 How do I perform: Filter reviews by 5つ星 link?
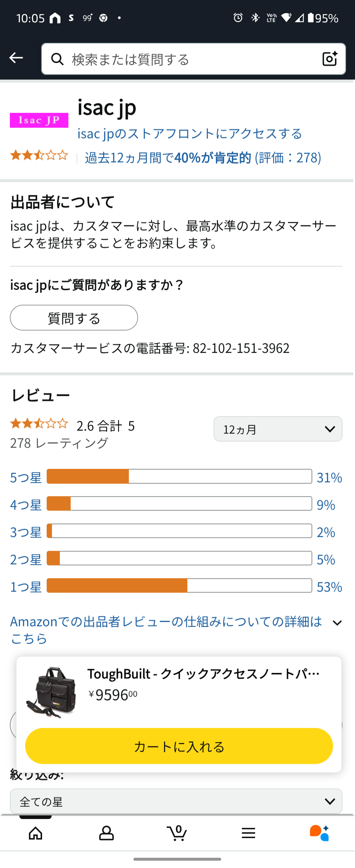pos(26,477)
